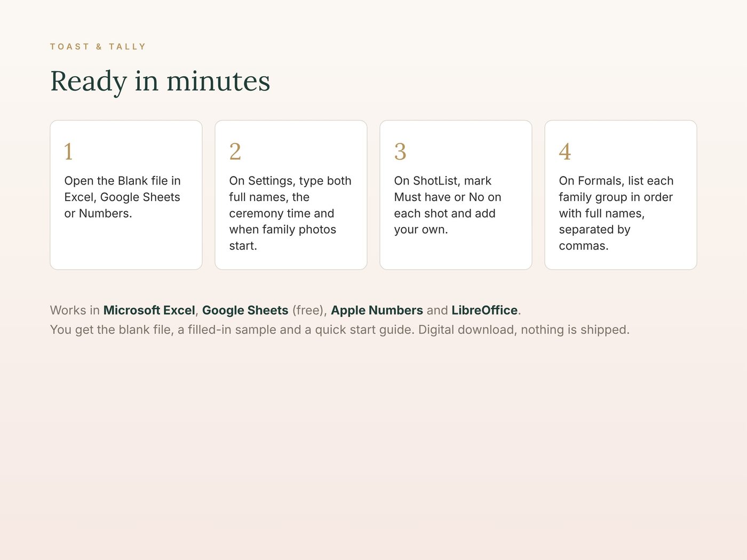Screen dimensions: 747x560
Task: Click the '(free)' note after Google Sheets
Action: [308, 310]
